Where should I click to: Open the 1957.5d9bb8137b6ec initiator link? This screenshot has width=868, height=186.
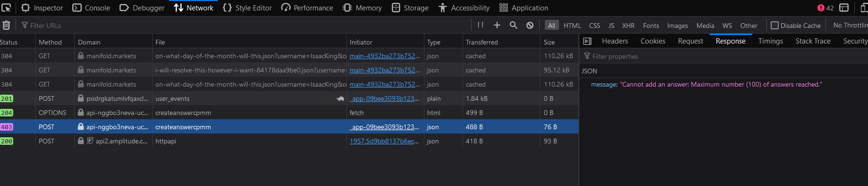click(384, 141)
